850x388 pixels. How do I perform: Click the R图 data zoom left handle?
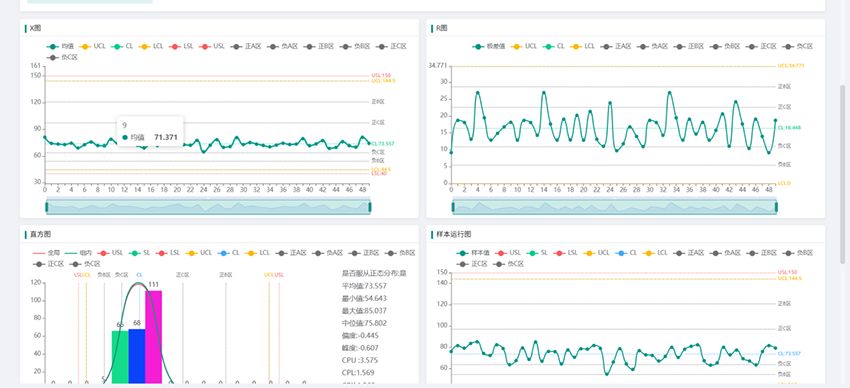pyautogui.click(x=453, y=206)
